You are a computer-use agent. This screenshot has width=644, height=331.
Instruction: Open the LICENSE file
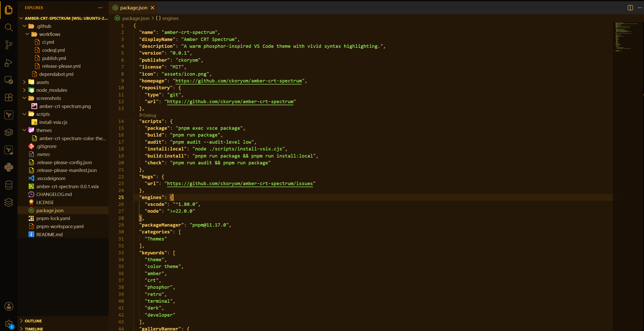(x=63, y=202)
